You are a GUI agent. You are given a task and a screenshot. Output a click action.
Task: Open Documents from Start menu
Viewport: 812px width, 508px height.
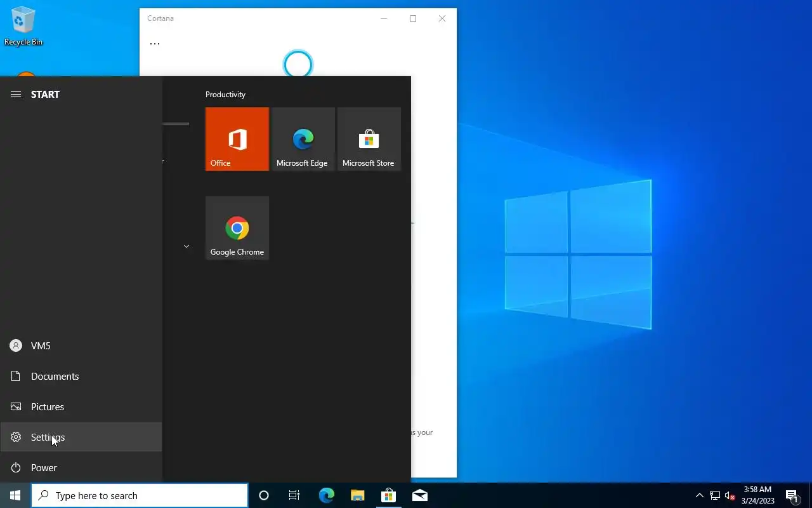(81, 376)
